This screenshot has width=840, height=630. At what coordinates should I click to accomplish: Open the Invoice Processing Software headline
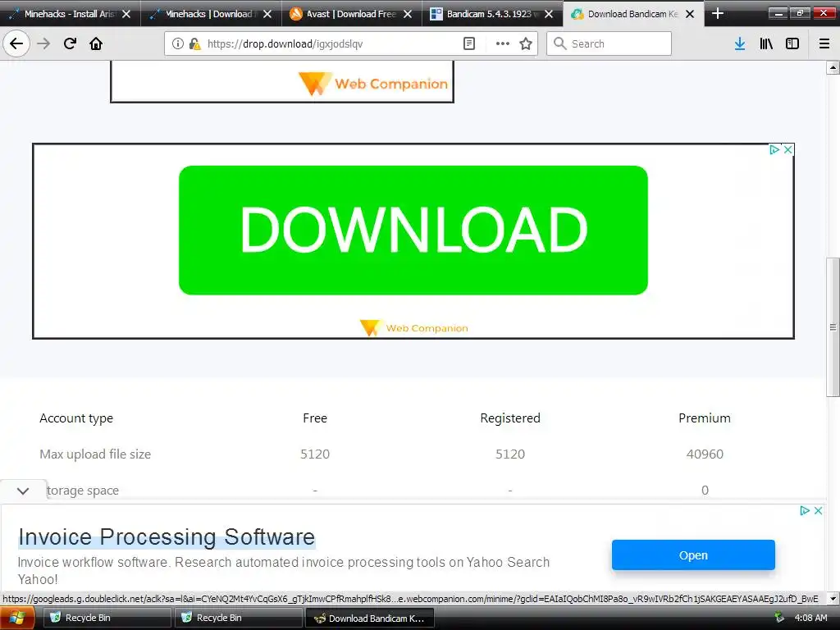click(167, 536)
